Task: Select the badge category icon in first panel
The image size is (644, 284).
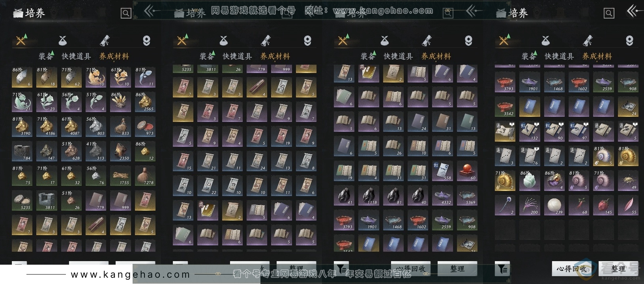Action: point(146,40)
